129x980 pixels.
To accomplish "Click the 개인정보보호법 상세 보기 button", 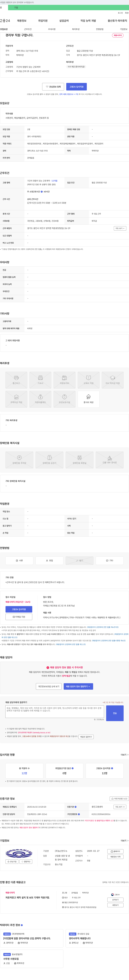I will tap(49, 686).
